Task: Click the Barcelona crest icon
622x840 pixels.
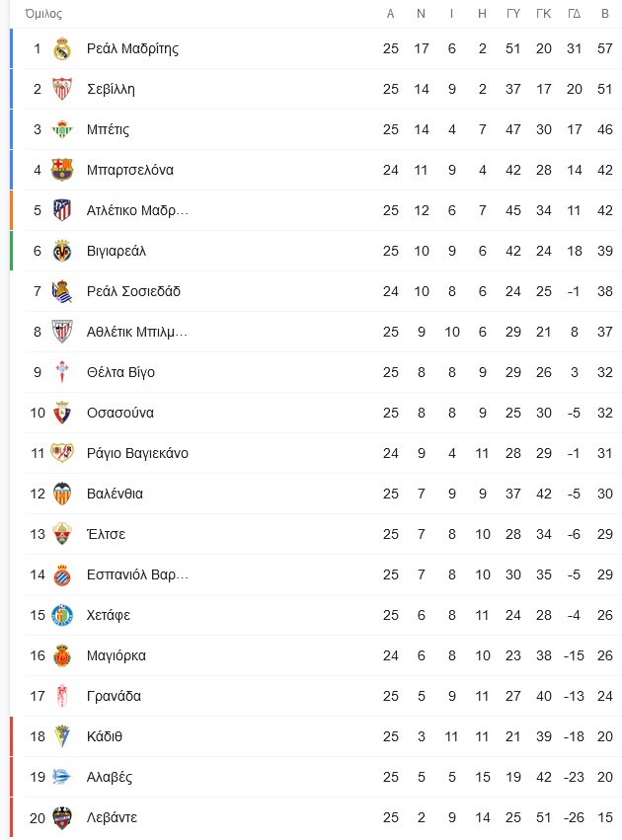Action: 62,170
